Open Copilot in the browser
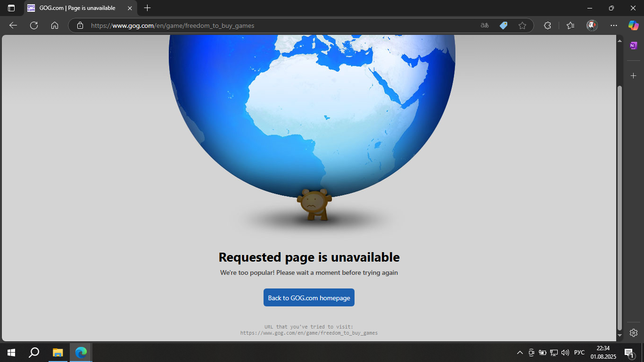 [633, 25]
